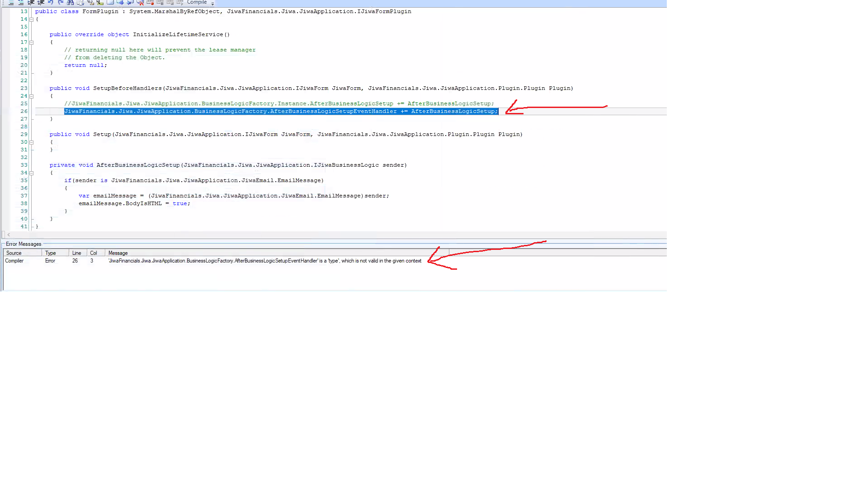Click the Message column header
The height and width of the screenshot is (488, 868).
pyautogui.click(x=118, y=253)
